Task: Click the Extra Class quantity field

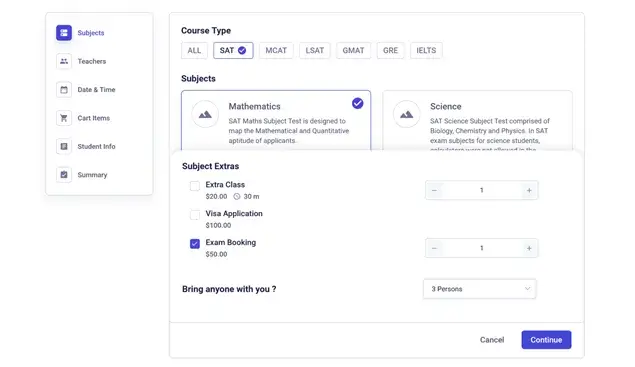Action: point(482,190)
